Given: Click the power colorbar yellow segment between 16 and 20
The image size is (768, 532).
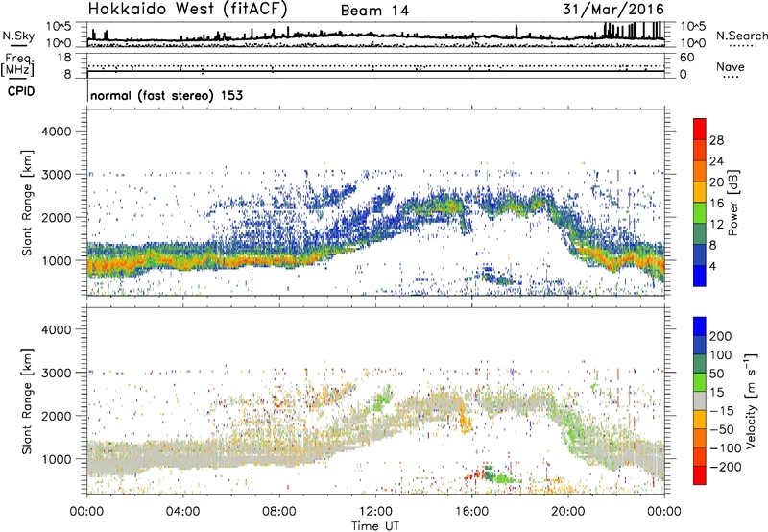Looking at the screenshot, I should pyautogui.click(x=700, y=193).
